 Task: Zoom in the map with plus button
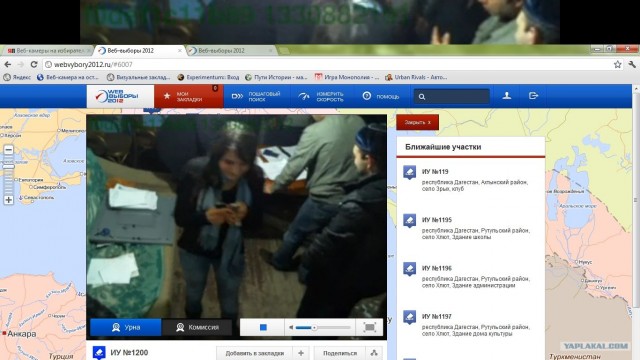click(x=9, y=200)
